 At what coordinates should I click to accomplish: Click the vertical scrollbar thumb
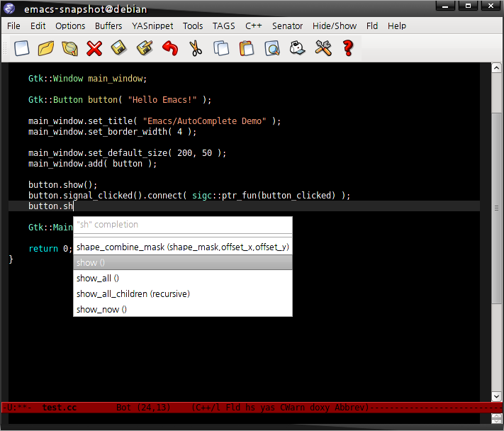[496, 208]
